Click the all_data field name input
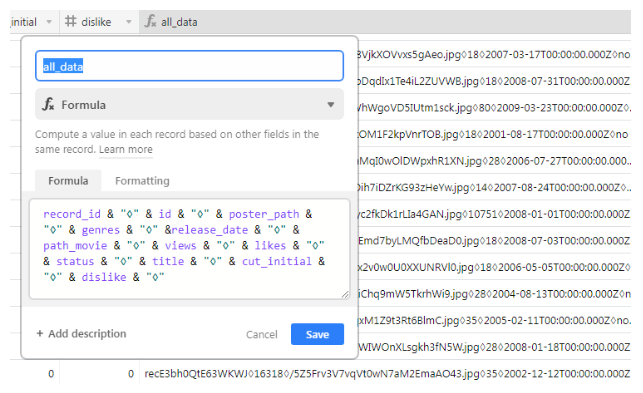The height and width of the screenshot is (393, 643). click(189, 66)
